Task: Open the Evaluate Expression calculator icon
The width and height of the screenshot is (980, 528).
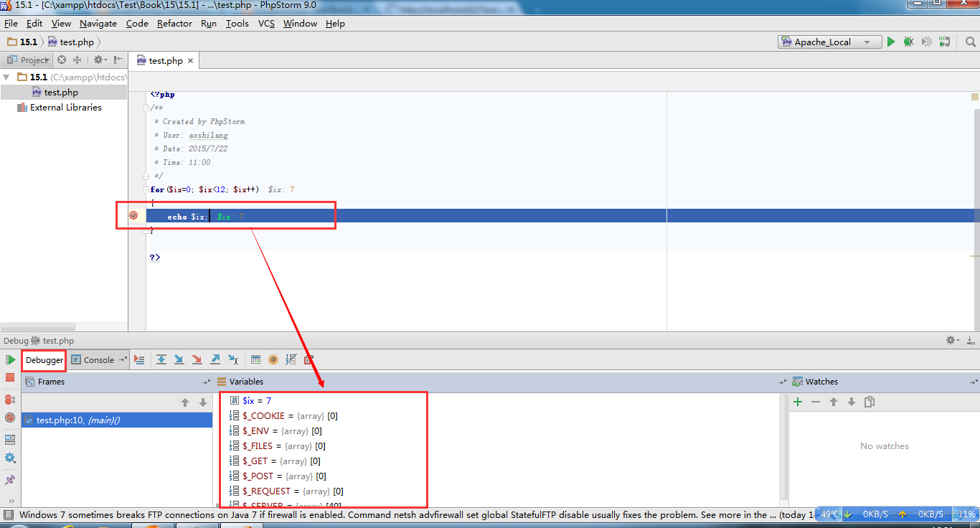Action: click(255, 360)
